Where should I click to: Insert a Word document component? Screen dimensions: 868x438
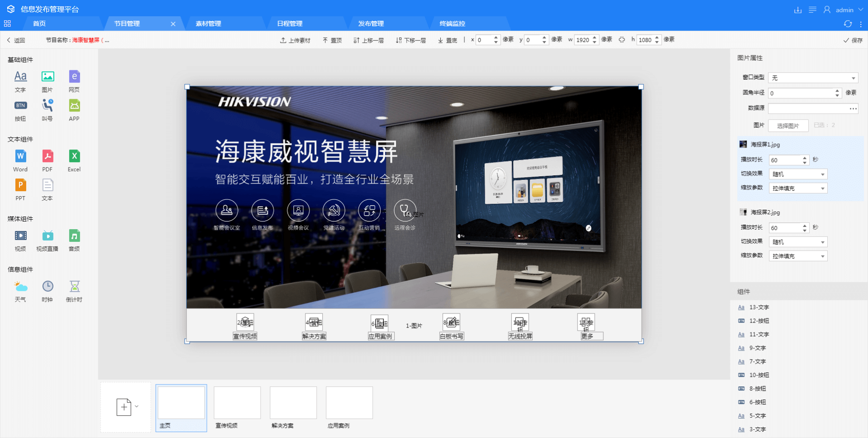click(20, 161)
